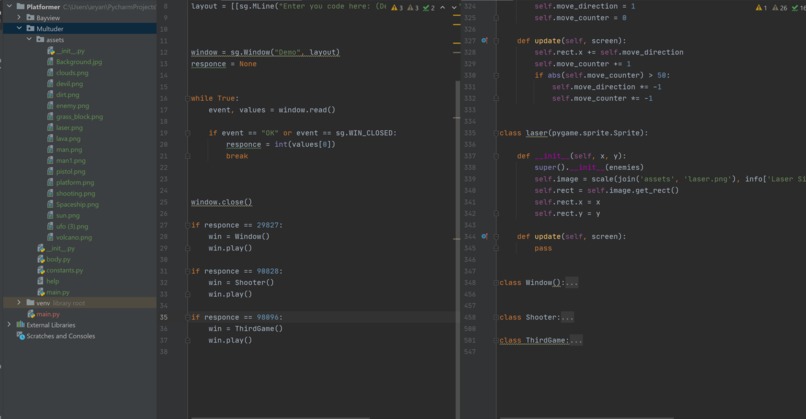Expand the Bayview folder

[x=19, y=17]
